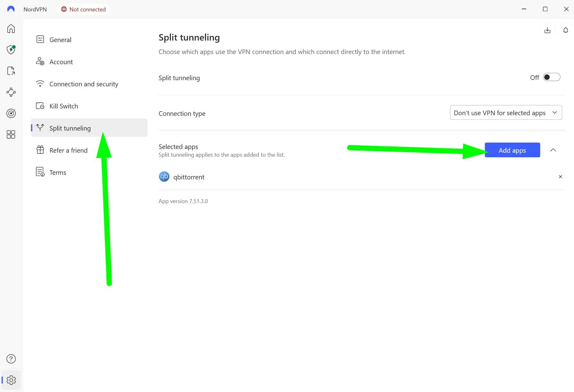
Task: Select Split tunneling in settings menu
Action: pyautogui.click(x=89, y=128)
